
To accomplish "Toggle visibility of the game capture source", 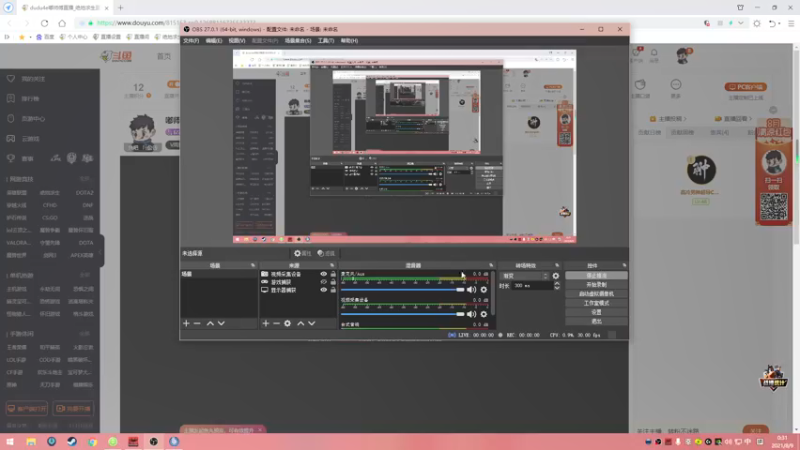I will (x=323, y=282).
